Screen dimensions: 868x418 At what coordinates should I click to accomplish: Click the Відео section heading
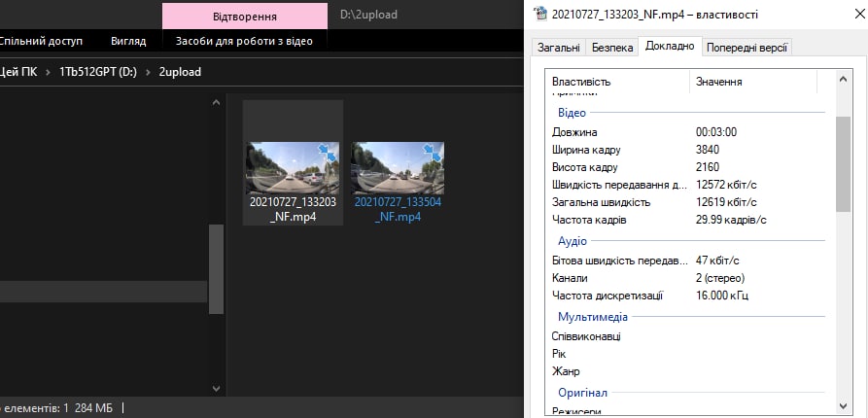point(572,113)
